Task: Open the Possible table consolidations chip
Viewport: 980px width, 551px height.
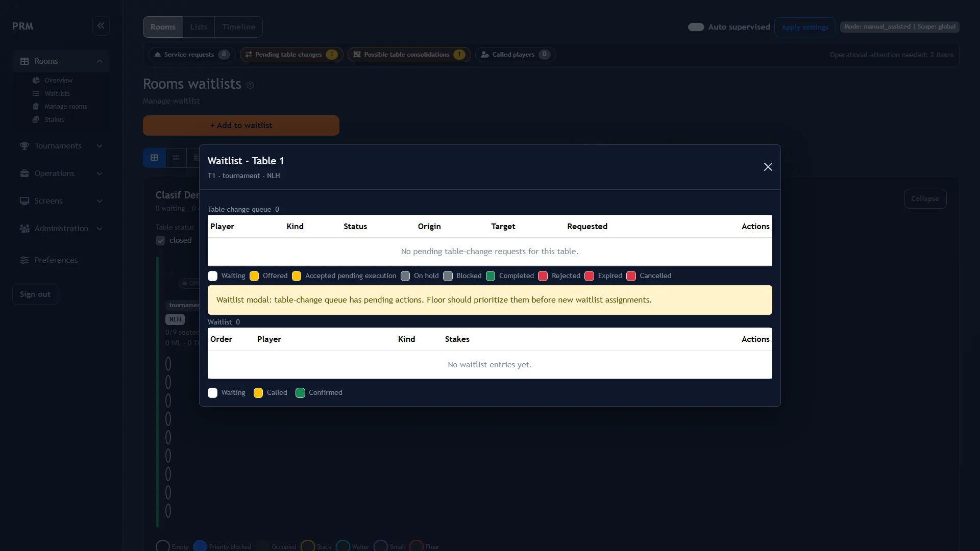Action: [x=409, y=55]
